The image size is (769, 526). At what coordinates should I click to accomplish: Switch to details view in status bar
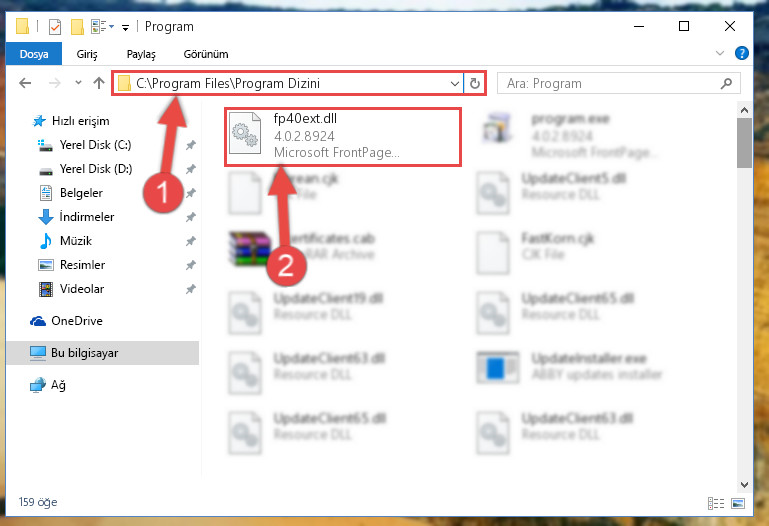coord(716,503)
